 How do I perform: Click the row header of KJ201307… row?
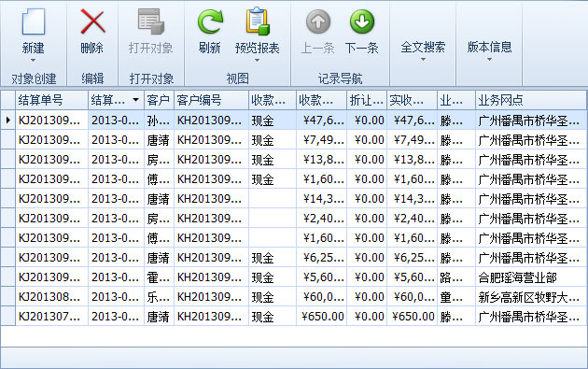7,316
